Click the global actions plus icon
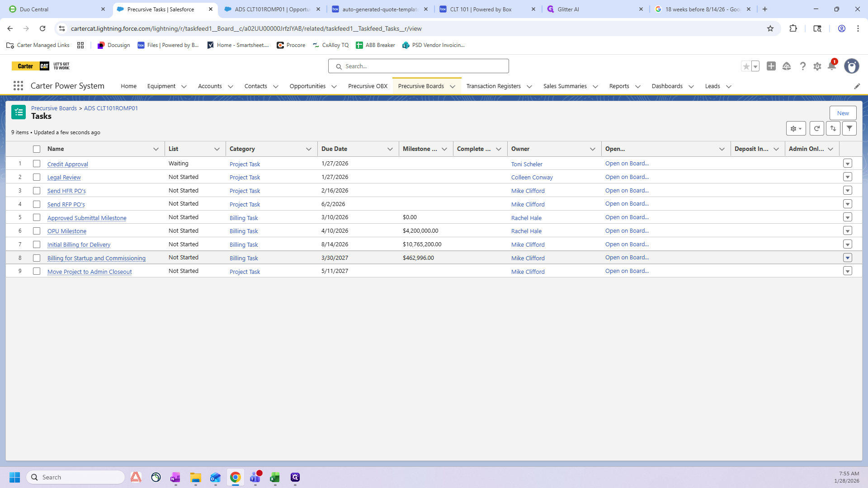Screen dimensions: 868x488 (x=771, y=66)
